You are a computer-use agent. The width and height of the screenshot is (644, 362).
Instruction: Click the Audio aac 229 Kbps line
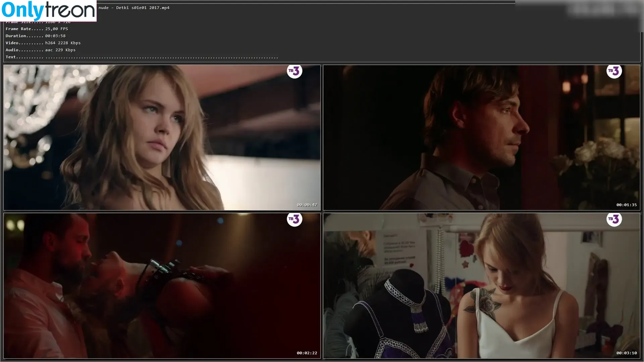pos(41,50)
